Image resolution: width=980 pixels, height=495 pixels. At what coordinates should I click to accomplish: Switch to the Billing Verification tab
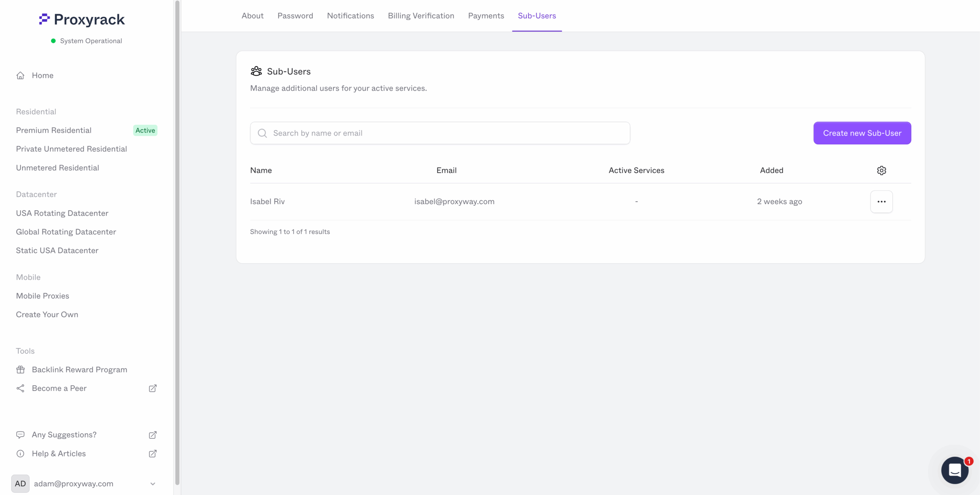coord(421,16)
